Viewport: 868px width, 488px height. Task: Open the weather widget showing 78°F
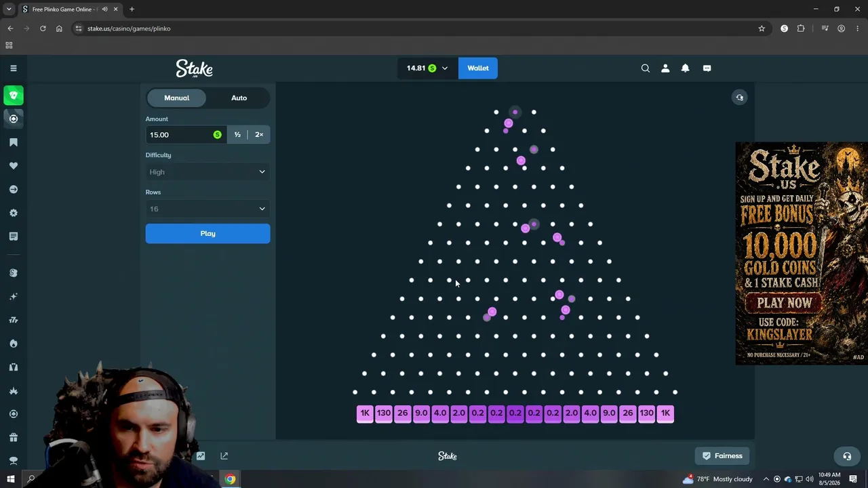(x=718, y=479)
